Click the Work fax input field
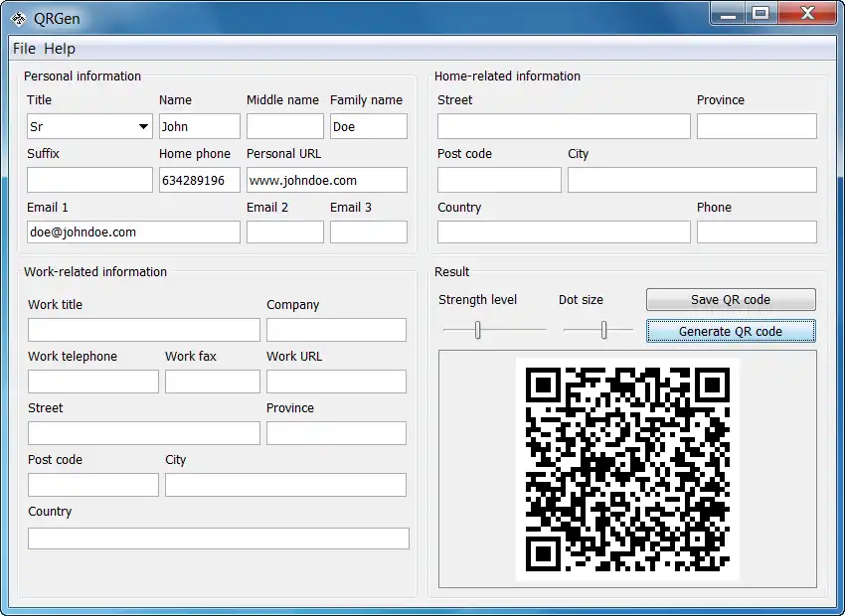845x616 pixels. (x=213, y=382)
